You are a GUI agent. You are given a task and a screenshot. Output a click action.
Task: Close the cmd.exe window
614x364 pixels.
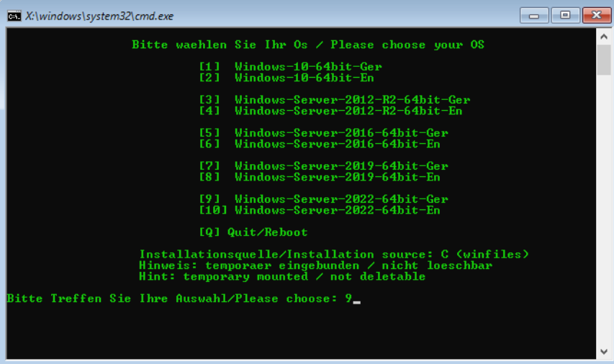597,16
